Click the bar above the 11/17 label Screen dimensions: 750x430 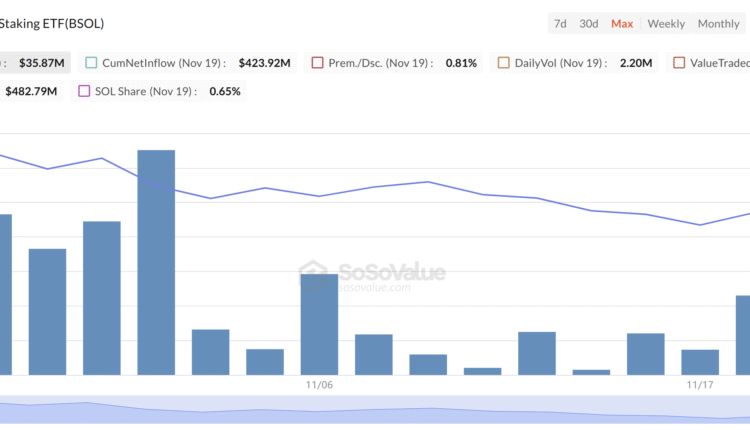(700, 362)
